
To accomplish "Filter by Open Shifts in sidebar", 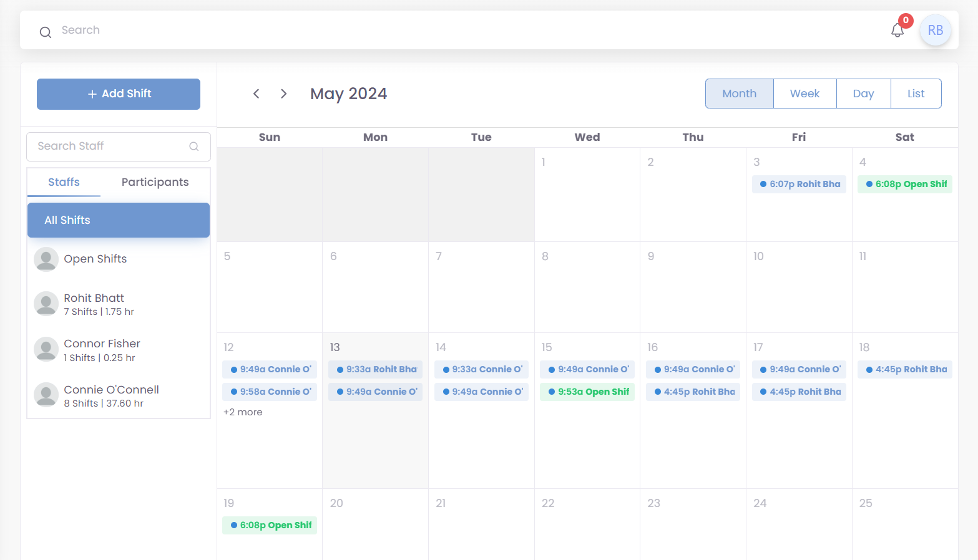I will [x=95, y=259].
